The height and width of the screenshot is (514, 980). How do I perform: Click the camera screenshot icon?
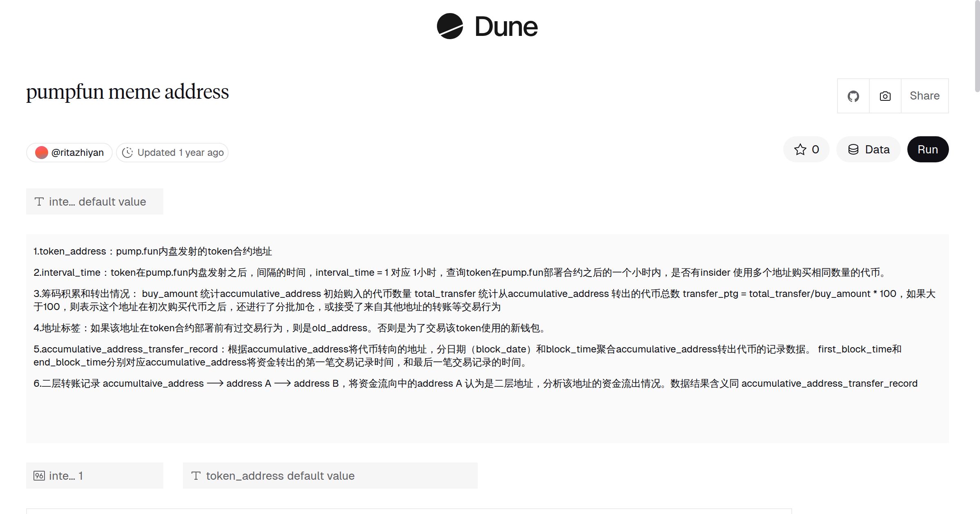point(884,96)
